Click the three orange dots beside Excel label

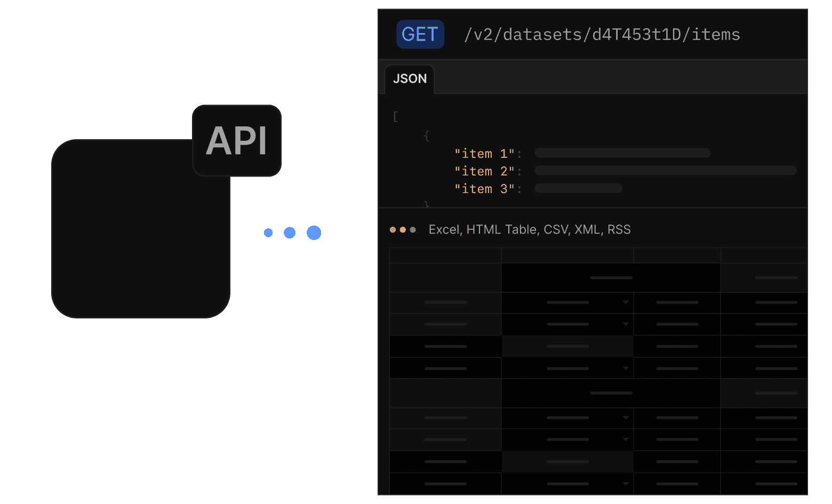pos(403,230)
